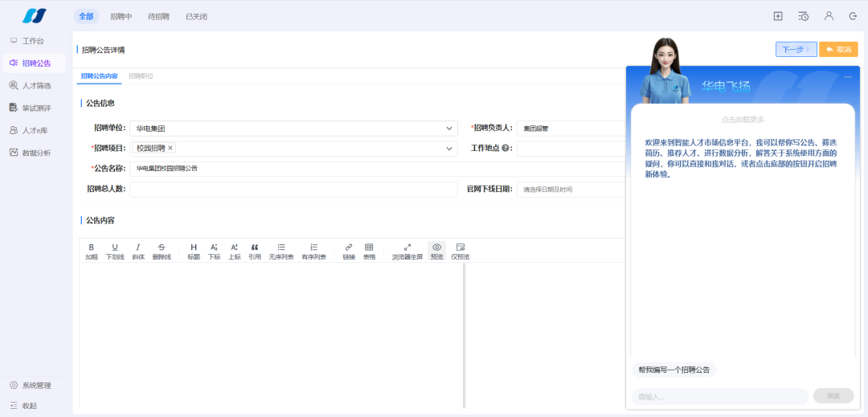Viewport: 868px width, 417px height.
Task: Expand the 招聘单位 dropdown
Action: (x=450, y=129)
